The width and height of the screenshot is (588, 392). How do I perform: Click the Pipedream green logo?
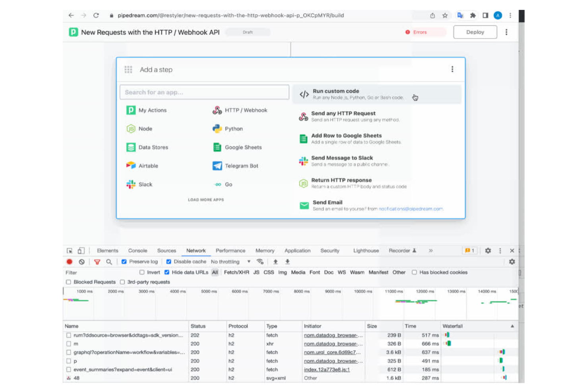[x=73, y=32]
